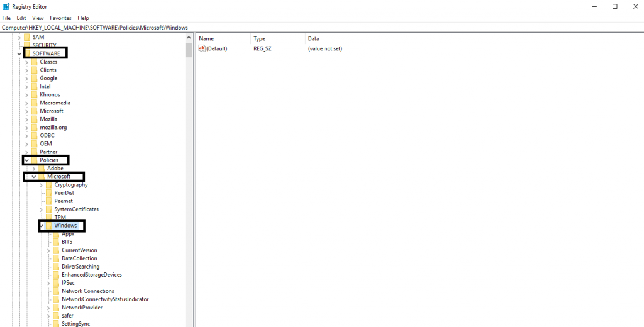Expand the Classes key
Image resolution: width=644 pixels, height=327 pixels.
tap(26, 62)
